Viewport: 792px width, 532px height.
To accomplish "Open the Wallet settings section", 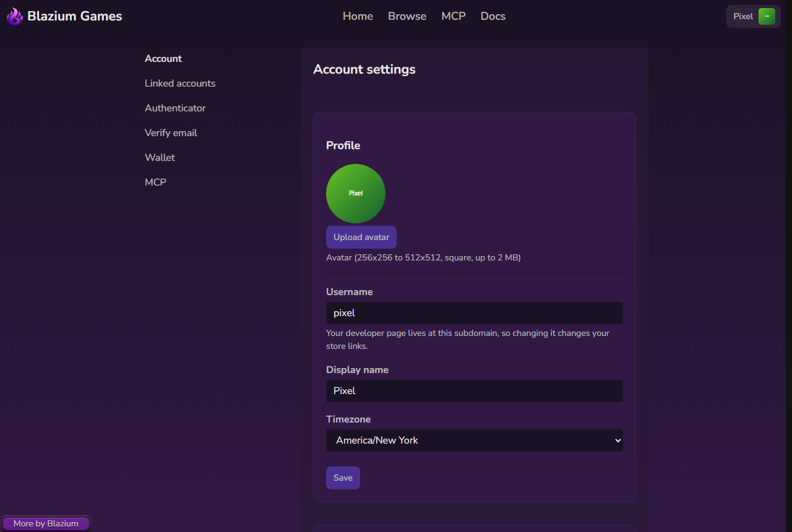I will (160, 158).
